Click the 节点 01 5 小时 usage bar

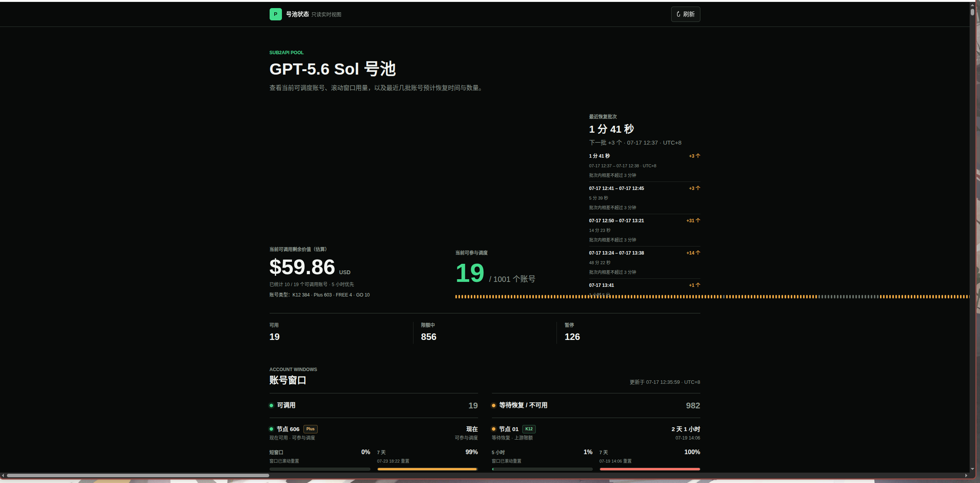542,469
